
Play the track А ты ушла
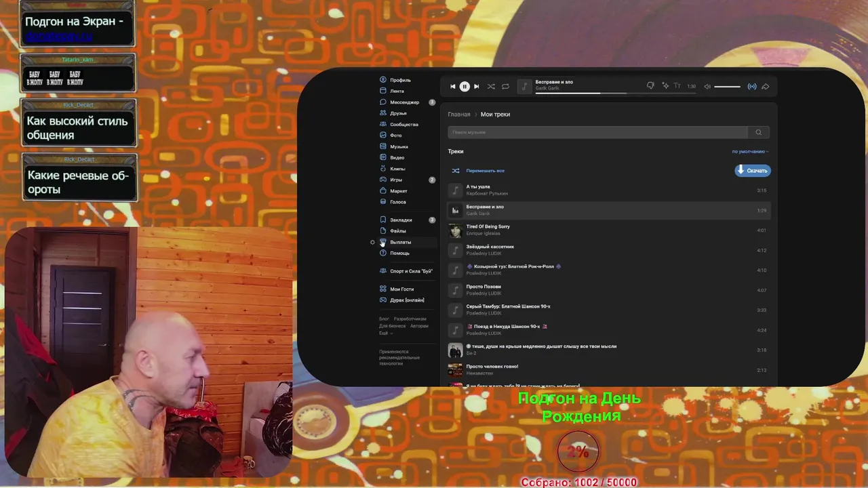(609, 190)
